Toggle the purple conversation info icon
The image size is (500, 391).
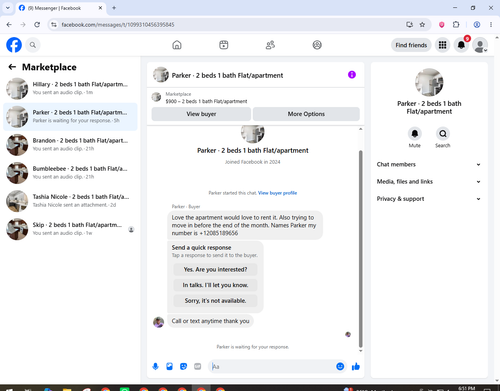tap(352, 75)
